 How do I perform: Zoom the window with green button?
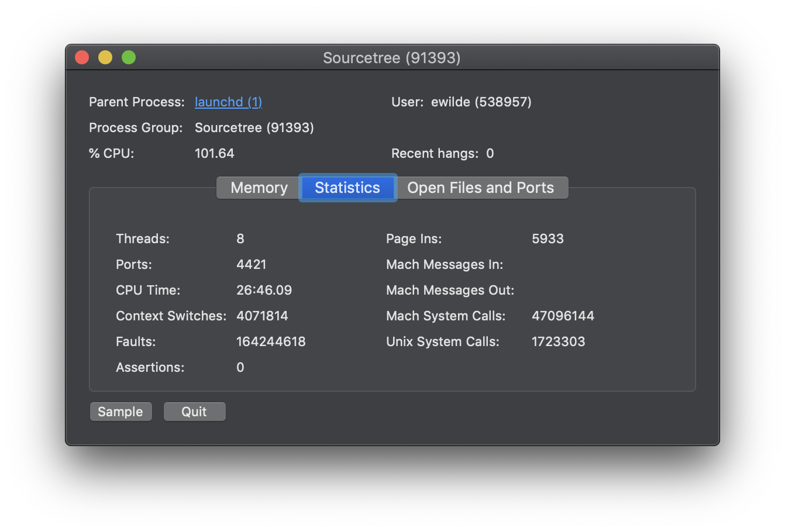pyautogui.click(x=129, y=57)
